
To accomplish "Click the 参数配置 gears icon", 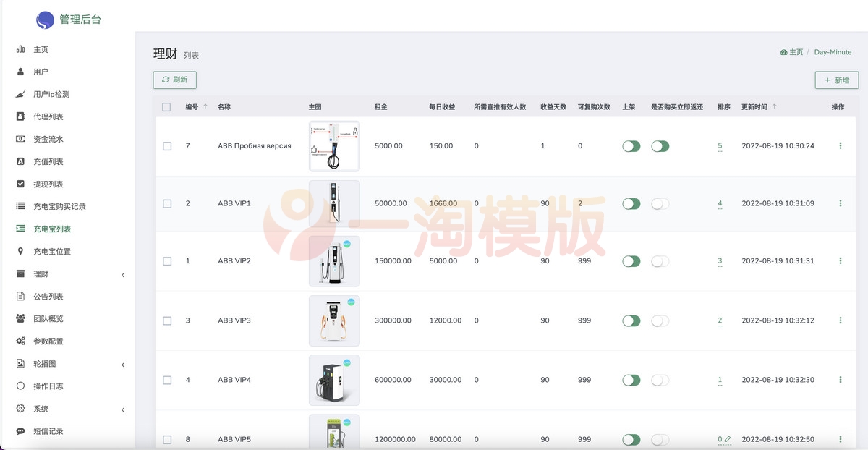I will pyautogui.click(x=20, y=341).
